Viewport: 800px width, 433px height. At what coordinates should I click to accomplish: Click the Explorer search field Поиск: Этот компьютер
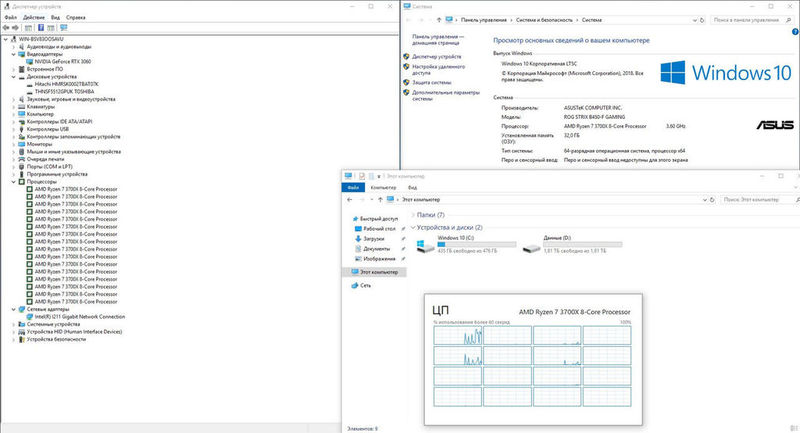(x=758, y=199)
